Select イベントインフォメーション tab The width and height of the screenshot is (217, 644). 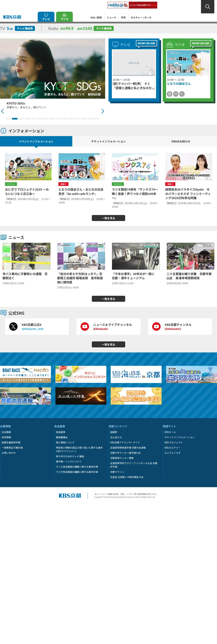tap(36, 141)
